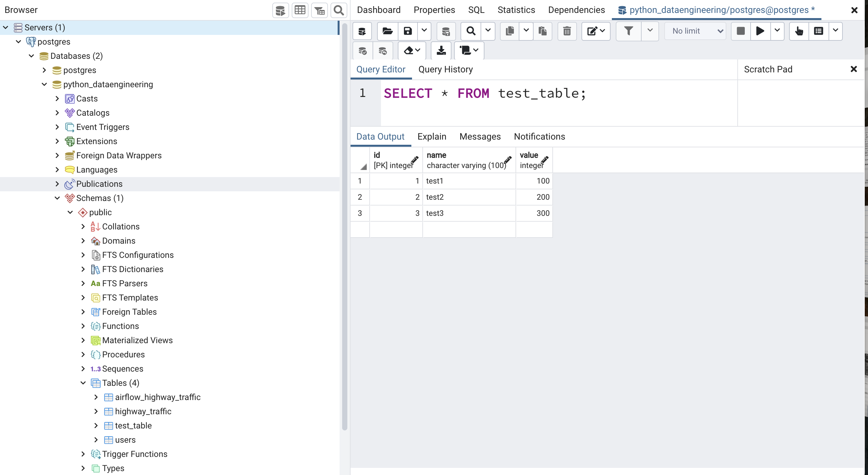This screenshot has height=475, width=868.
Task: Download results as CSV icon
Action: [441, 50]
